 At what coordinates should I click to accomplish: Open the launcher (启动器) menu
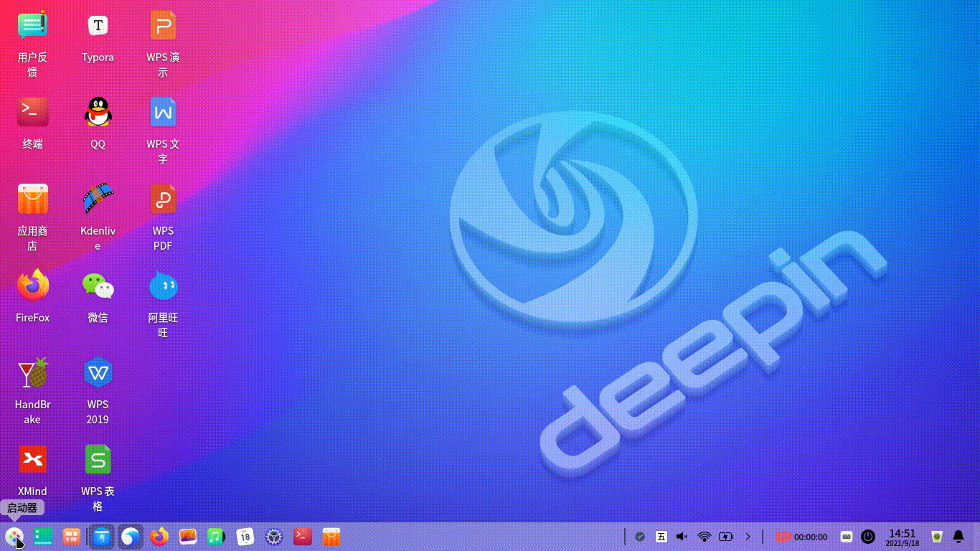click(x=14, y=536)
